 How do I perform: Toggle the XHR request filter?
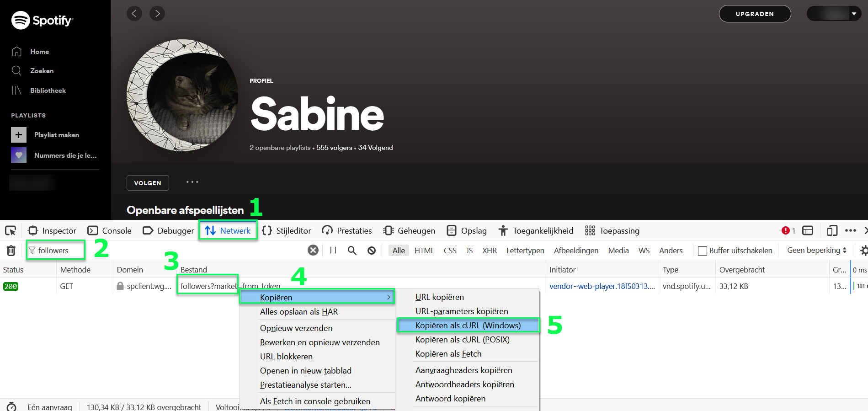click(490, 251)
